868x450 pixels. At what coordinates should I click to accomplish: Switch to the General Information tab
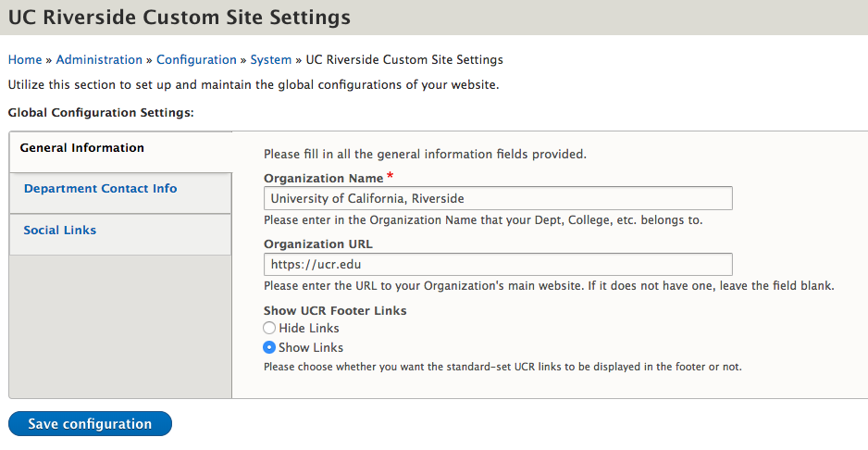coord(82,148)
